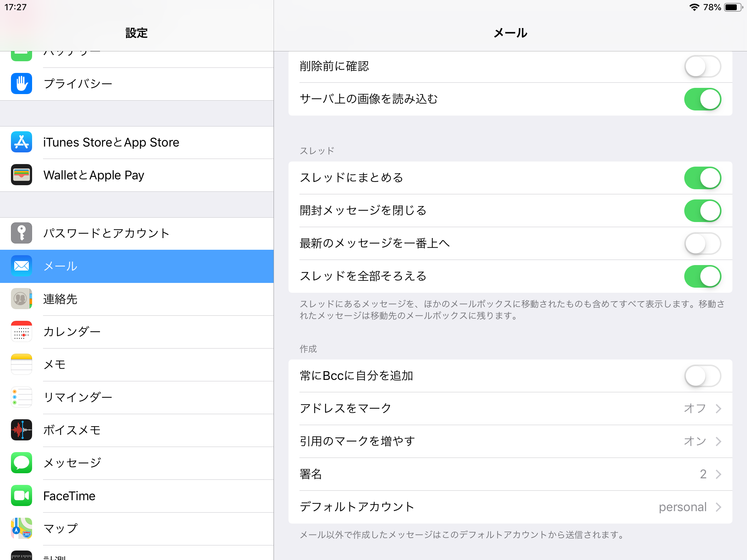Image resolution: width=747 pixels, height=560 pixels.
Task: Open iTunes StoreとApp Store row
Action: point(137,143)
